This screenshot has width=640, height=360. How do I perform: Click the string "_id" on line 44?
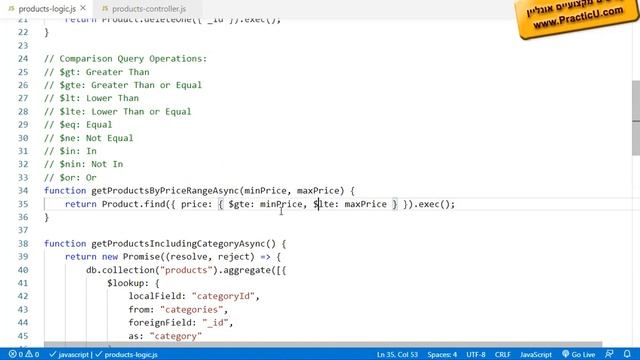tap(215, 322)
